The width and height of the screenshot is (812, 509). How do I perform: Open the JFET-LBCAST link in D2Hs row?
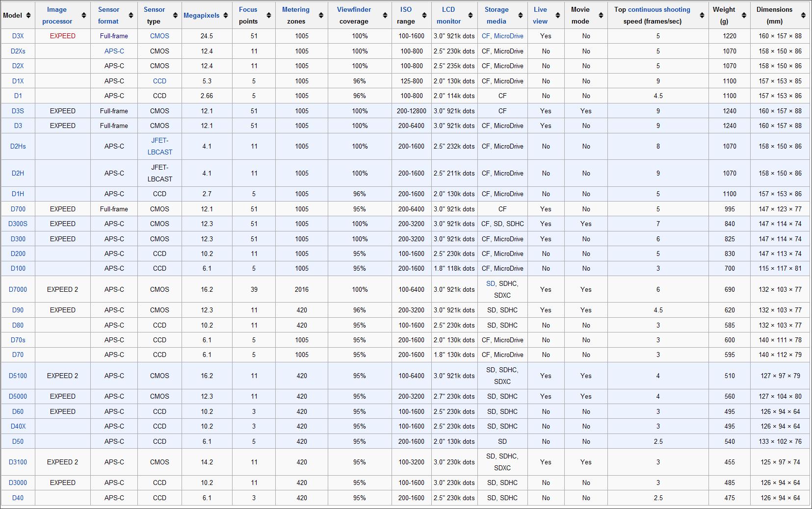point(160,146)
